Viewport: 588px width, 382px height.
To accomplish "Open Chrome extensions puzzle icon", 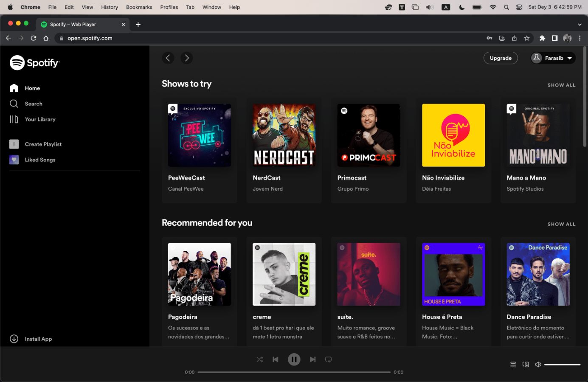I will (x=542, y=38).
